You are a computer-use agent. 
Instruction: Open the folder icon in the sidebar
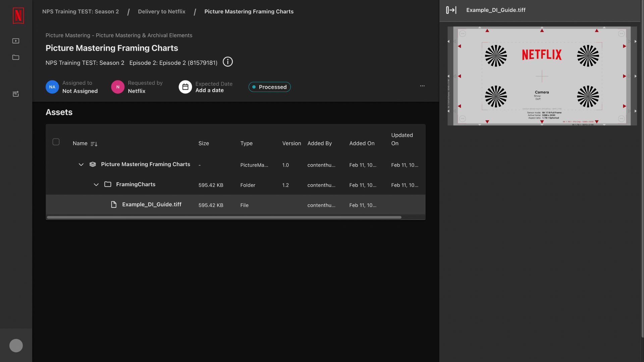pyautogui.click(x=16, y=57)
